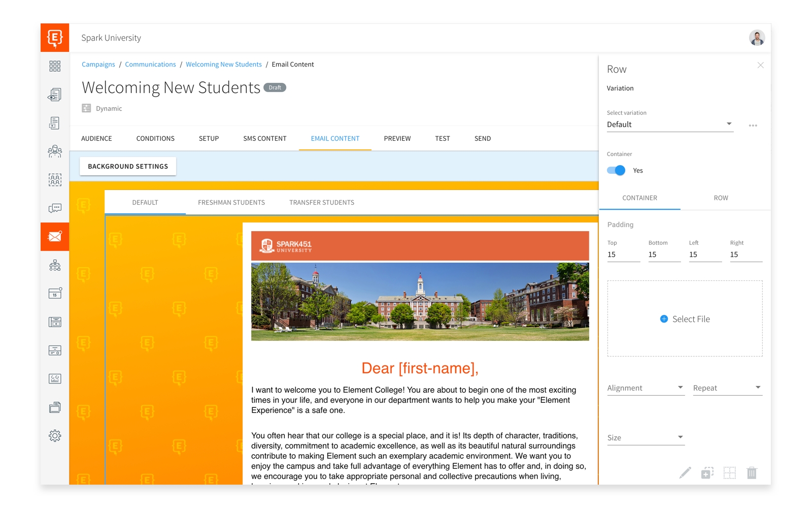Click the trash delete icon in Row panel
The width and height of the screenshot is (812, 508).
pyautogui.click(x=752, y=473)
